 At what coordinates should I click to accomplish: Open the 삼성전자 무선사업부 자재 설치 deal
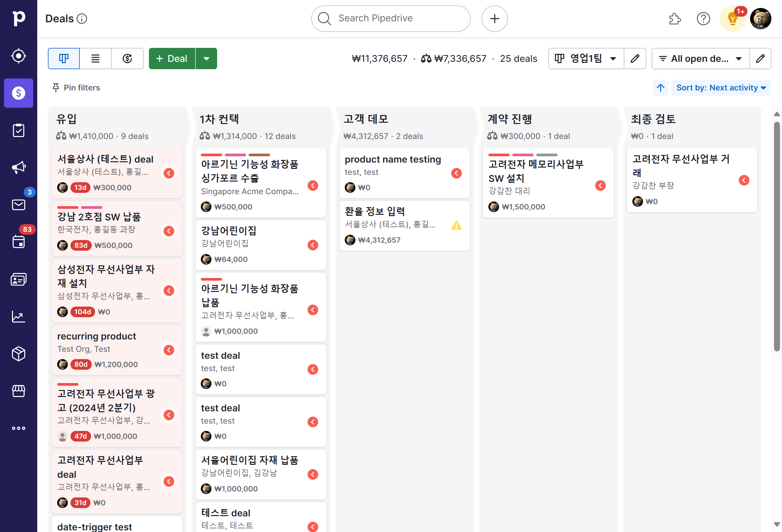coord(117,290)
